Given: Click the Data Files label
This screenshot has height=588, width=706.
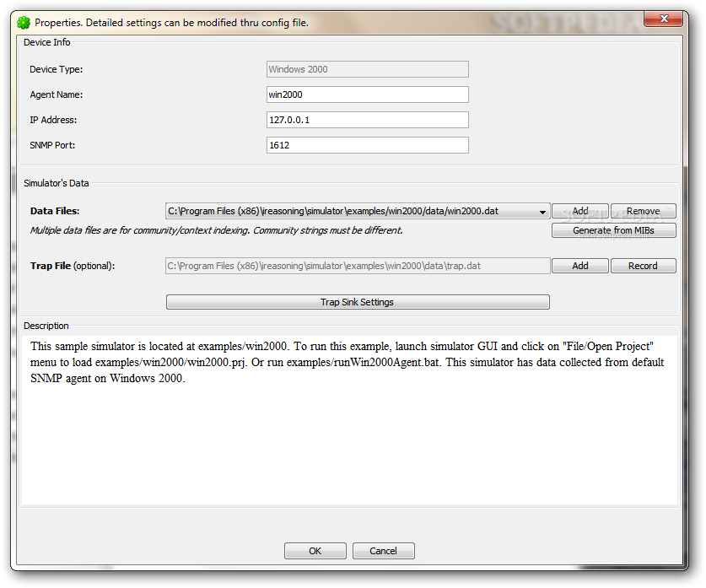Looking at the screenshot, I should tap(55, 211).
